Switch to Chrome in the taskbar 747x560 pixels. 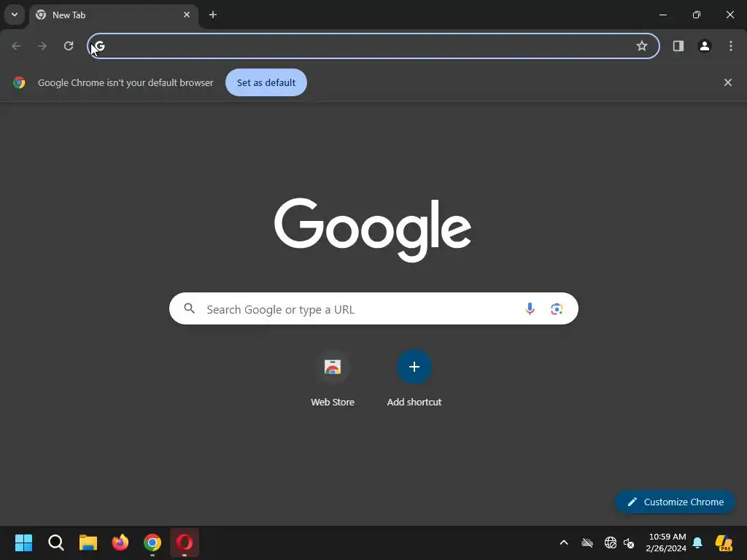[152, 542]
